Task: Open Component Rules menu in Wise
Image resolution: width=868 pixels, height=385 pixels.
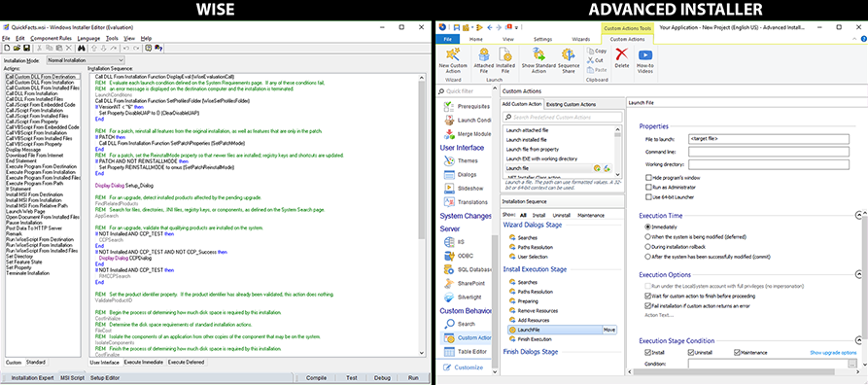Action: coord(51,38)
